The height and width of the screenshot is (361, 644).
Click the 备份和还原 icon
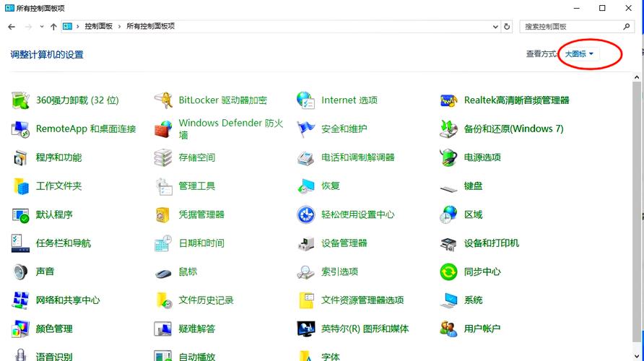[x=448, y=129]
